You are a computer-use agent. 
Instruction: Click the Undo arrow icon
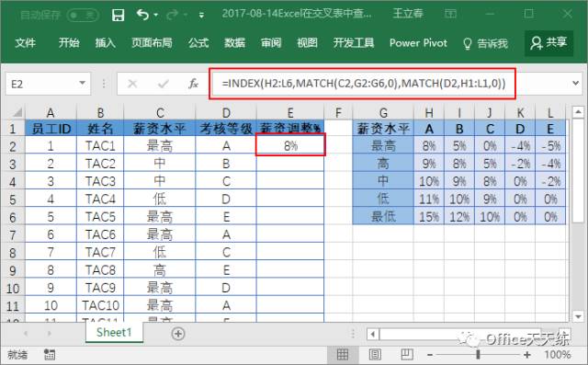[143, 15]
